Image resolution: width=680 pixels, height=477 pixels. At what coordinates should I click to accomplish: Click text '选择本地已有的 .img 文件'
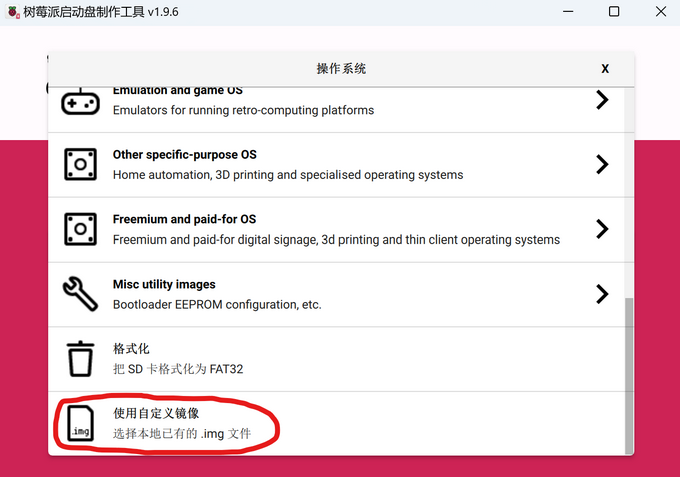(x=182, y=434)
